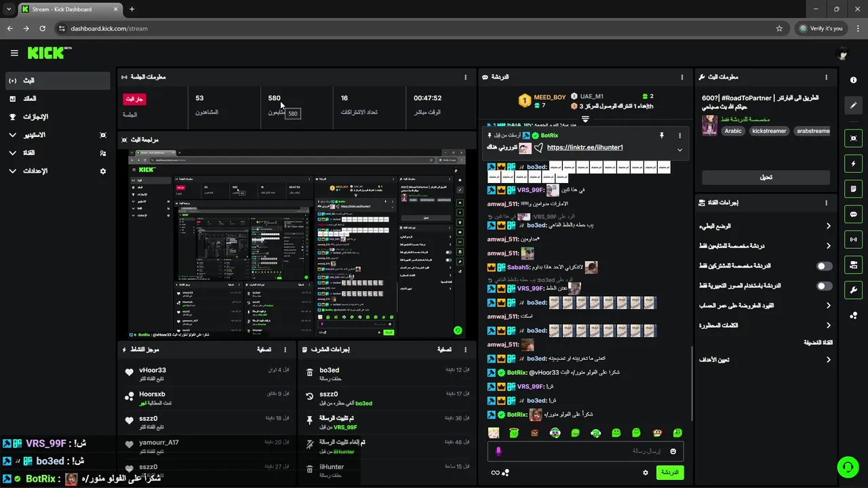Toggle emotes-only chat switch
This screenshot has width=868, height=488.
pyautogui.click(x=824, y=286)
